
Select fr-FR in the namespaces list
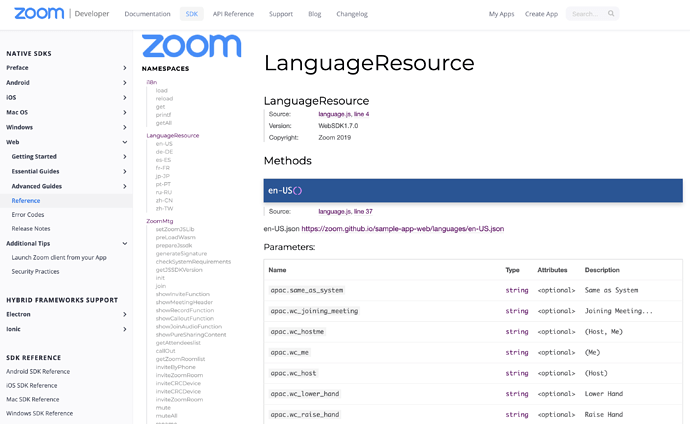point(162,168)
